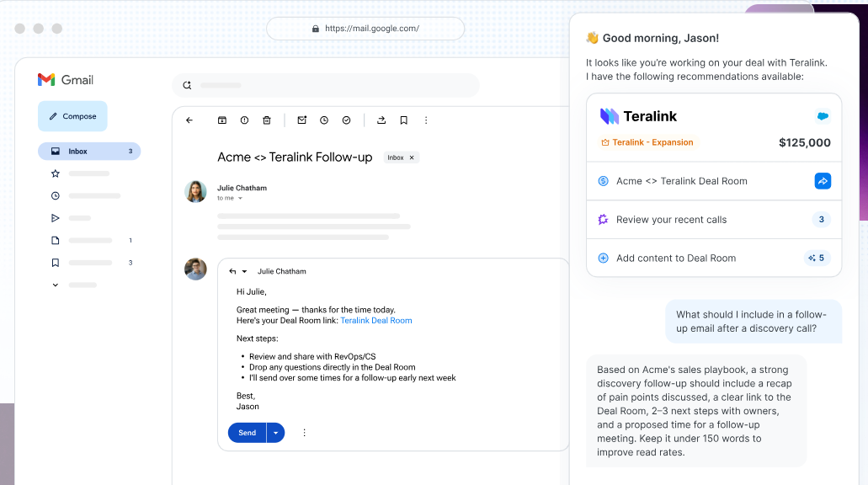Click the browser address bar
868x485 pixels.
[365, 29]
